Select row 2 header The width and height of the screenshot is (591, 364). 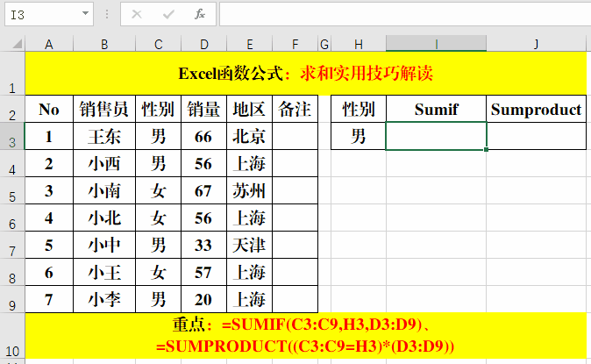click(12, 109)
